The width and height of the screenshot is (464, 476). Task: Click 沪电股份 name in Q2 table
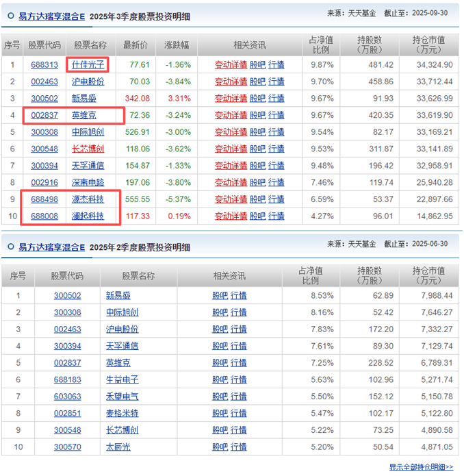(123, 329)
